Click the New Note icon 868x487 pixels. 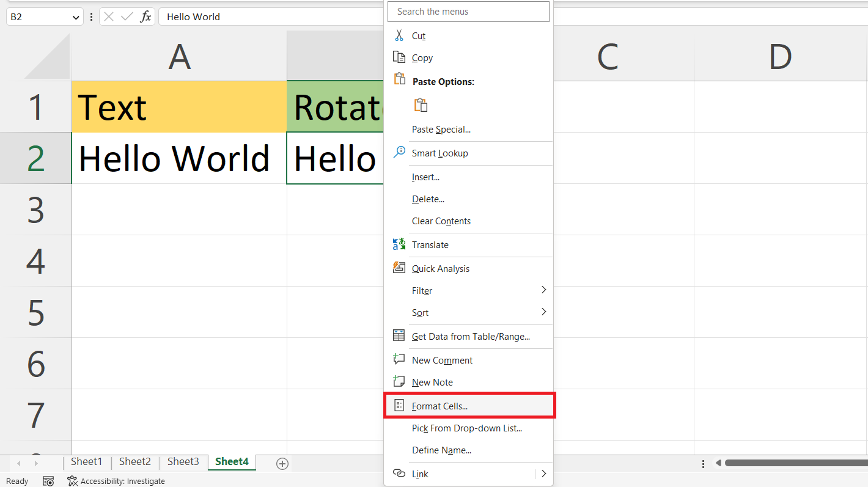(x=400, y=381)
